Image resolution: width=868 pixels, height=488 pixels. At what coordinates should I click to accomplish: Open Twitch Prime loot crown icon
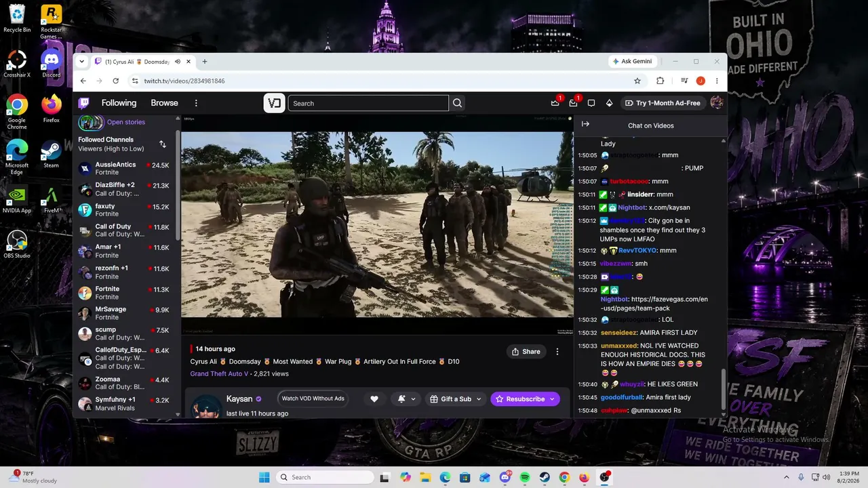tap(555, 103)
